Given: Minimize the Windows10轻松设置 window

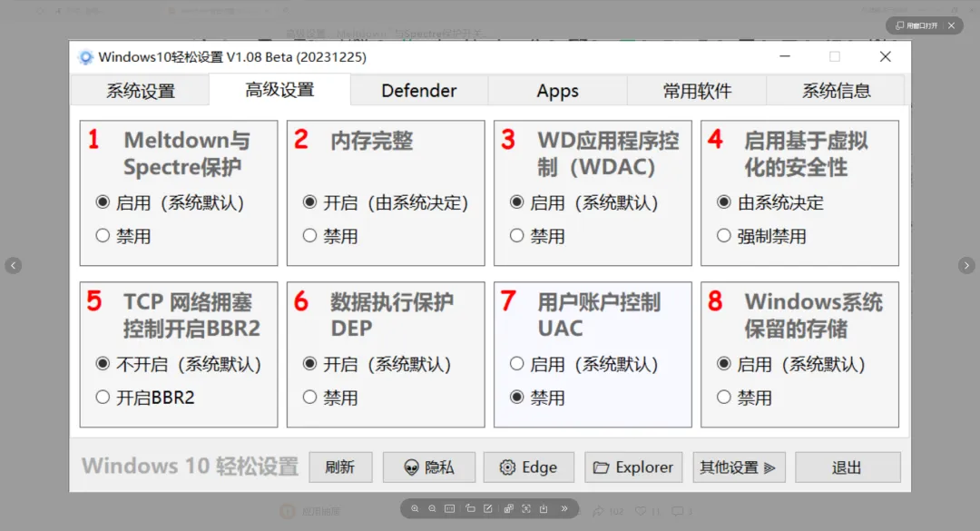Looking at the screenshot, I should pos(785,56).
